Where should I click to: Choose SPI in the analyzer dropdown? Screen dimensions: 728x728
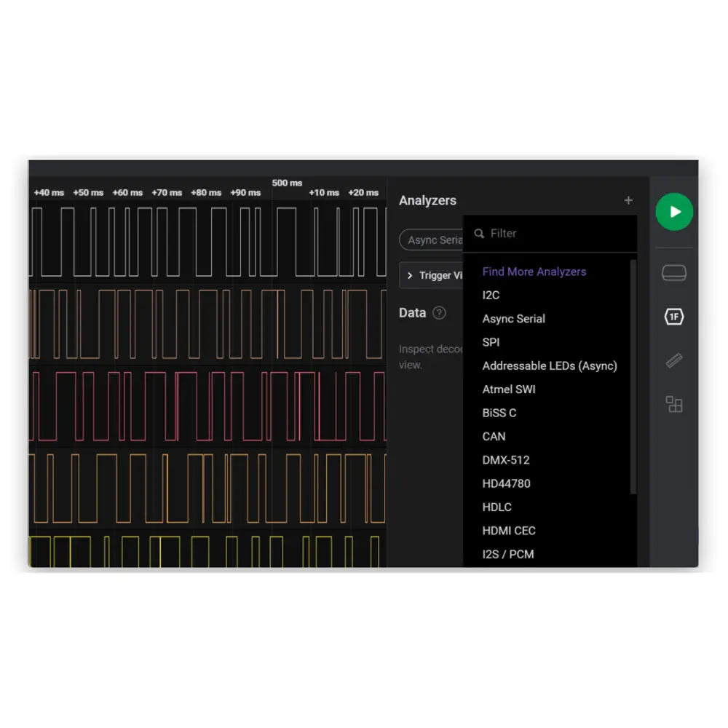point(490,342)
